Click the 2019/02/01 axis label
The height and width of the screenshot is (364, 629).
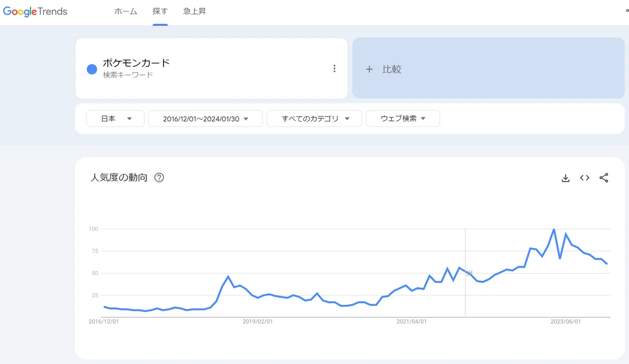[x=257, y=322]
